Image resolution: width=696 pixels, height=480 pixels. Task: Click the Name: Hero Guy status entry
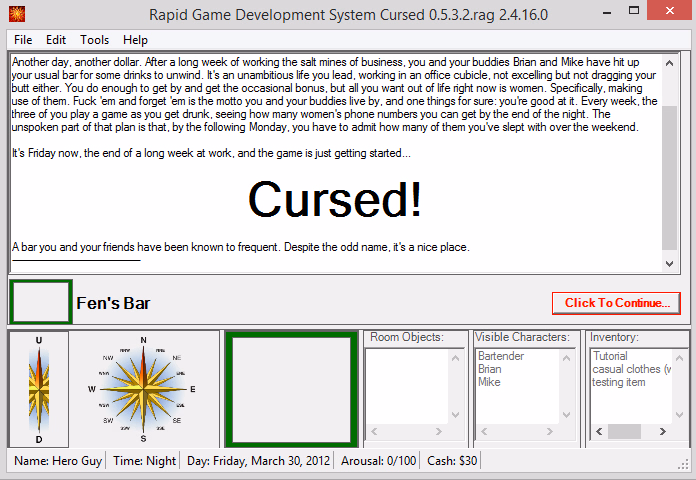pyautogui.click(x=58, y=461)
